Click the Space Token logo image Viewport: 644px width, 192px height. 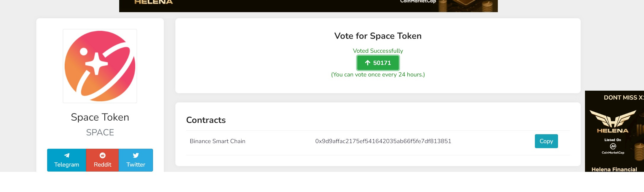[100, 66]
